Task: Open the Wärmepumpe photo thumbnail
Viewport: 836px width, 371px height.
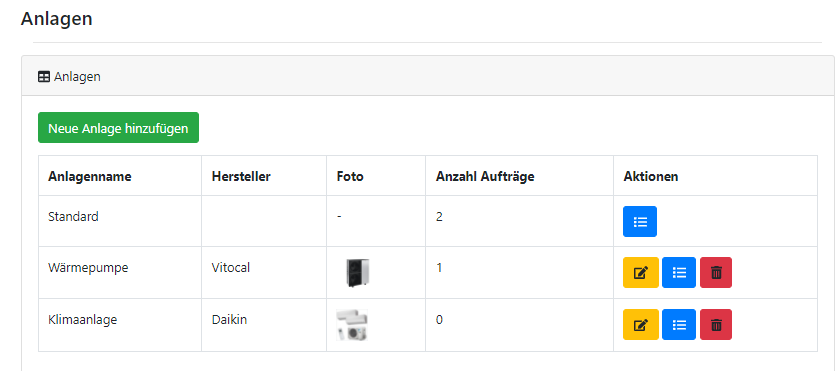Action: point(357,272)
